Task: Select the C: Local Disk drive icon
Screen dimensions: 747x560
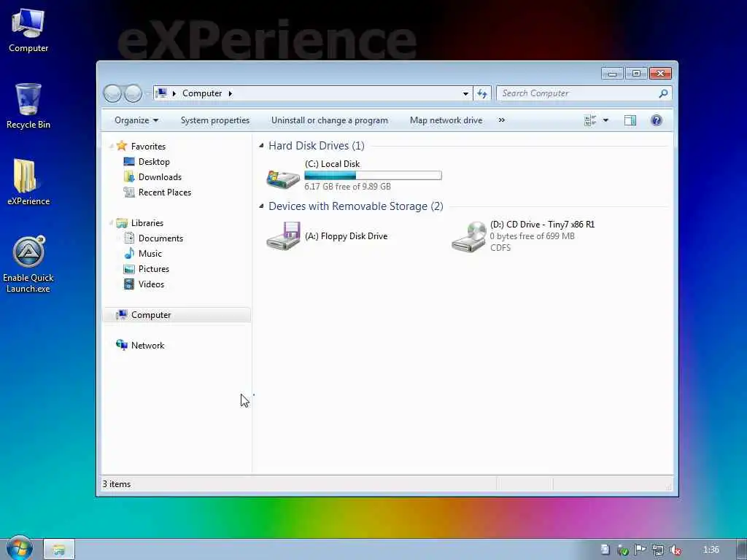Action: pyautogui.click(x=283, y=179)
